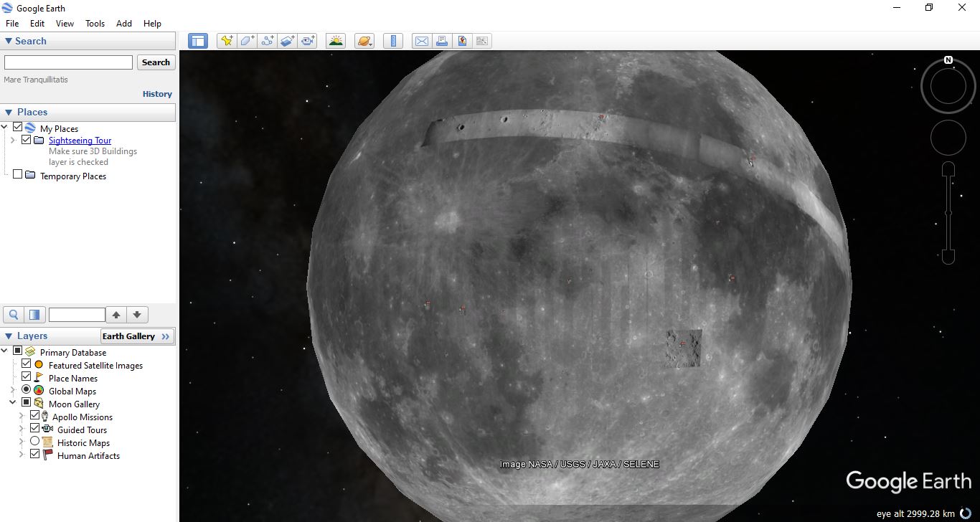
Task: Click the zoom slider handle
Action: [x=948, y=212]
